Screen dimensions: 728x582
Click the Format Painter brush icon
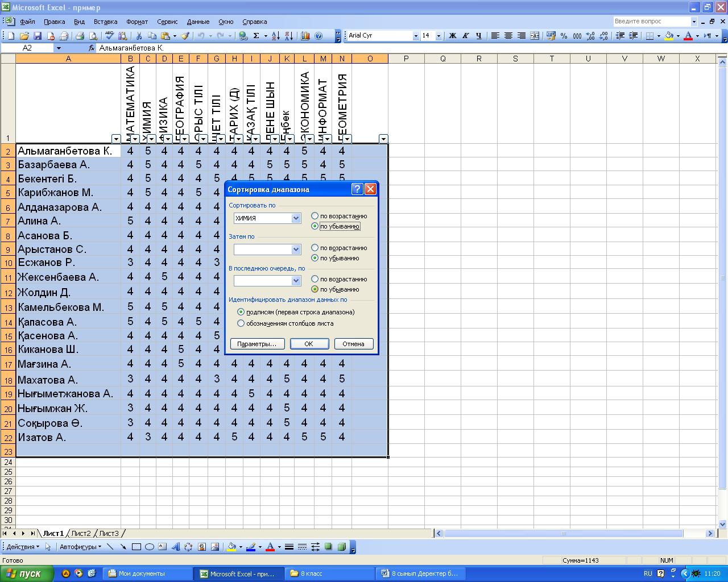(185, 36)
